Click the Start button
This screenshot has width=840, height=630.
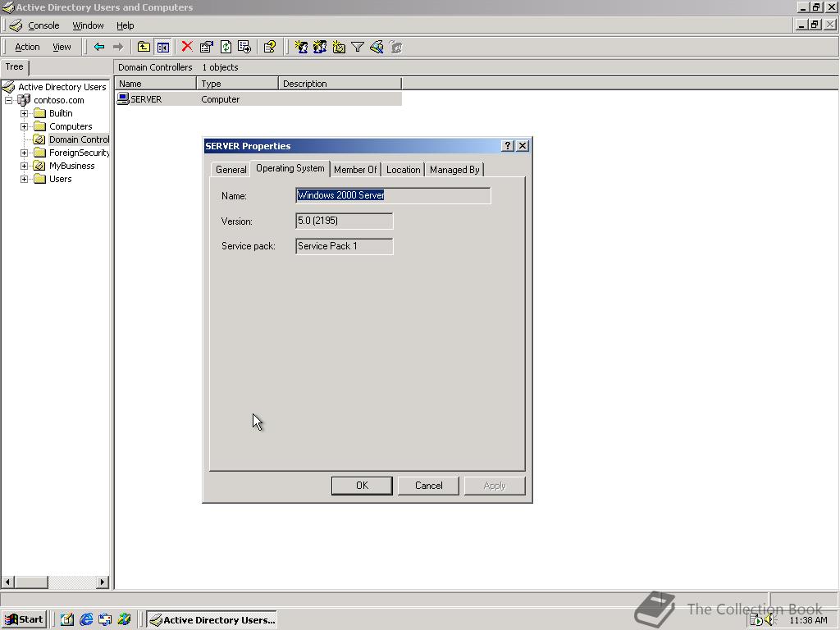pyautogui.click(x=24, y=619)
